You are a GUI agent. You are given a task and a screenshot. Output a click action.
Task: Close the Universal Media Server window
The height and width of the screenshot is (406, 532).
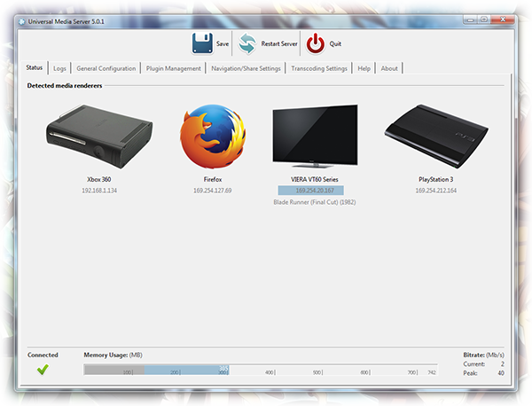pyautogui.click(x=503, y=20)
